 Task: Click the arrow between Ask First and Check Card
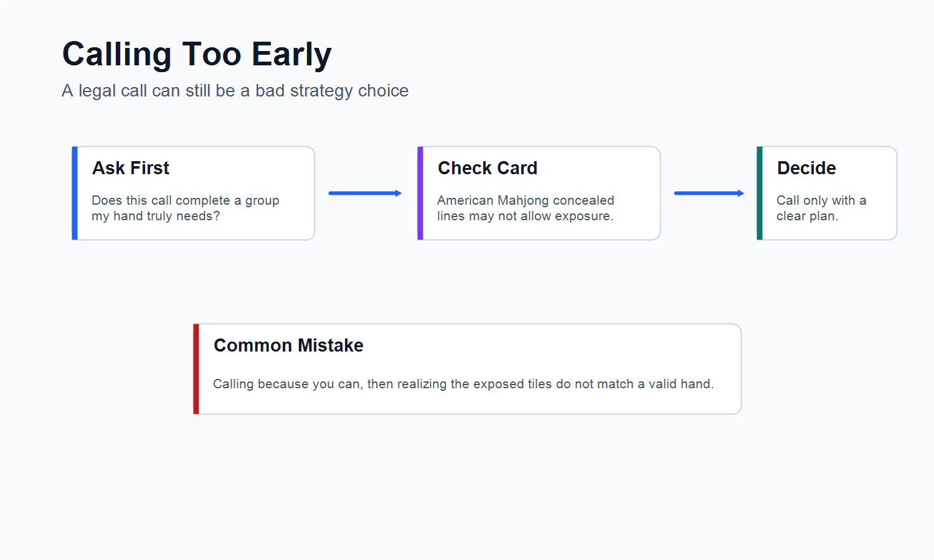366,193
